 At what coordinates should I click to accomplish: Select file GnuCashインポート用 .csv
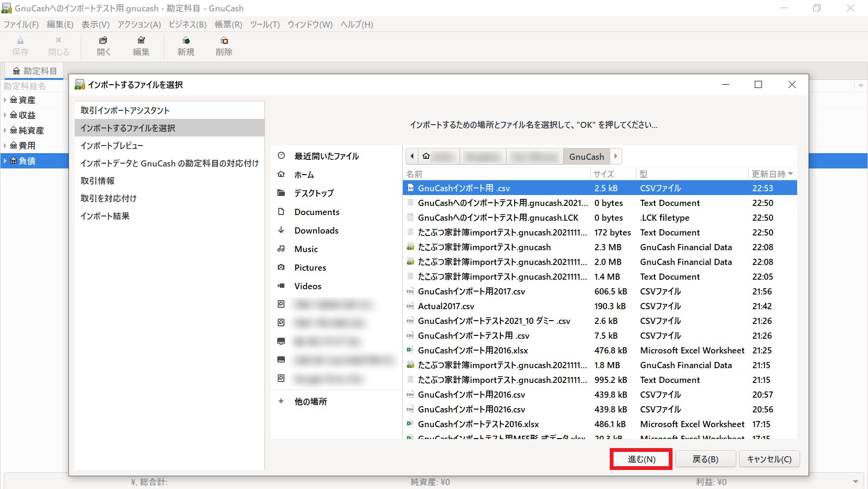tap(600, 188)
